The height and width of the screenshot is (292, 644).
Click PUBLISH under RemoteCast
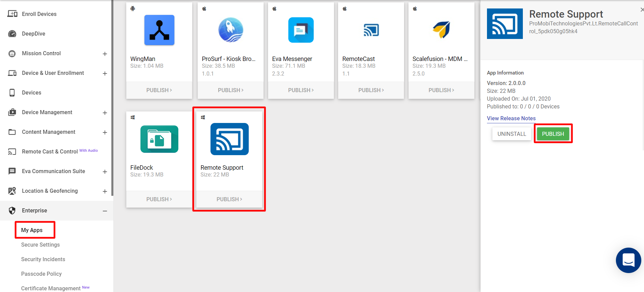tap(371, 90)
